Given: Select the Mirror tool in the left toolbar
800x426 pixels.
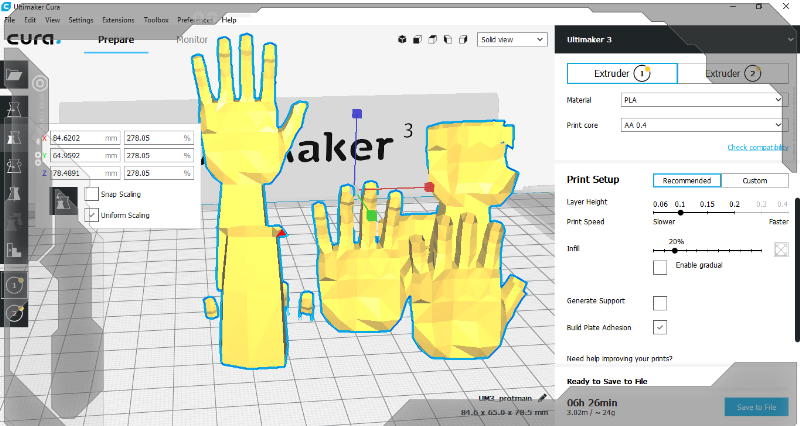Looking at the screenshot, I should tap(14, 194).
